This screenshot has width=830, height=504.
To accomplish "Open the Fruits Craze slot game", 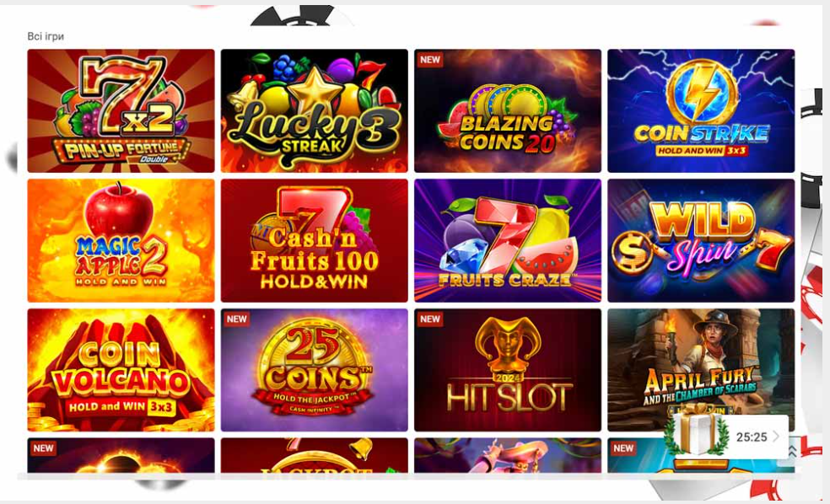I will click(x=508, y=241).
